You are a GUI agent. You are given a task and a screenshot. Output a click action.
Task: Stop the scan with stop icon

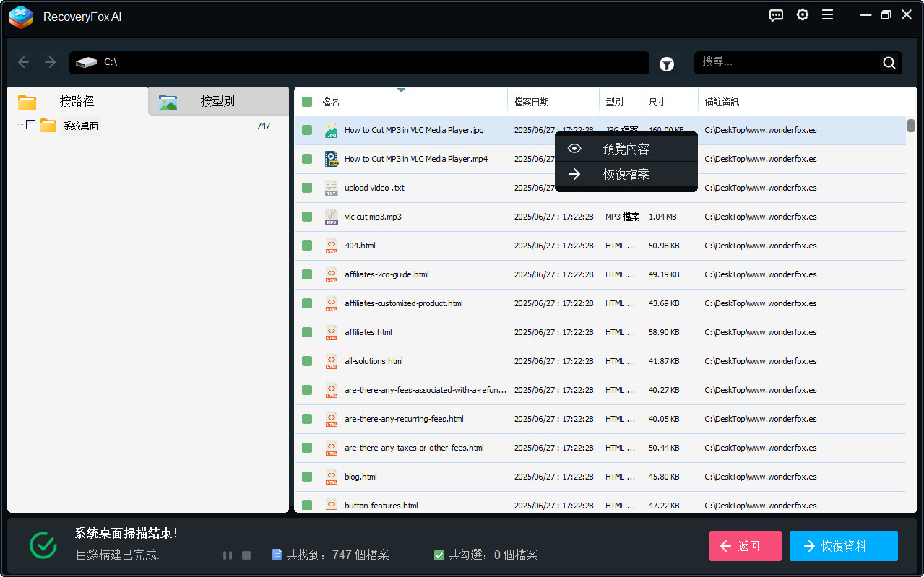click(246, 555)
